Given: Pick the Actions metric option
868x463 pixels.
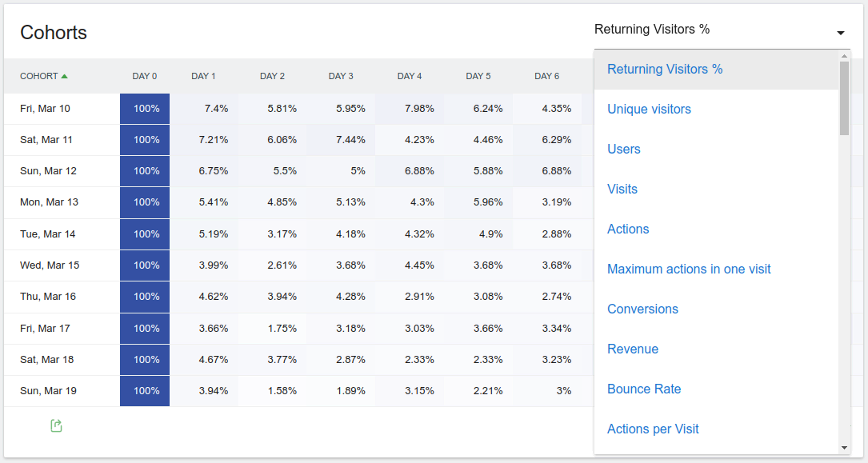Looking at the screenshot, I should pos(628,229).
